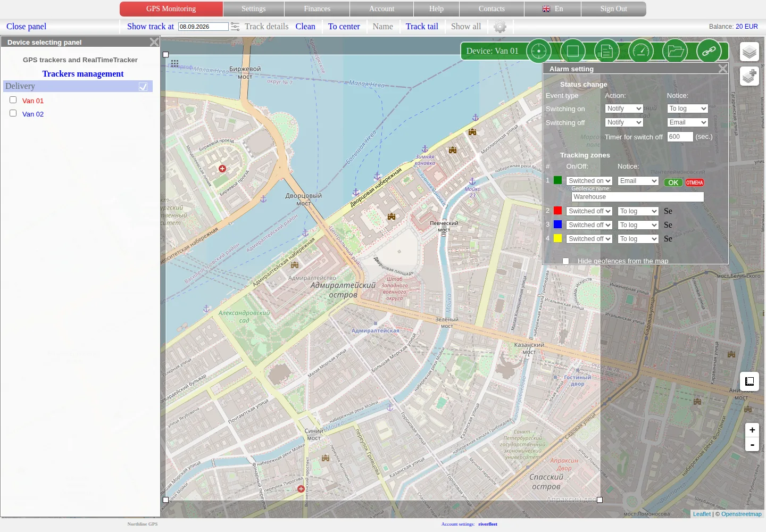This screenshot has width=766, height=532.
Task: Click the track filter sliders icon beside date
Action: [x=235, y=27]
